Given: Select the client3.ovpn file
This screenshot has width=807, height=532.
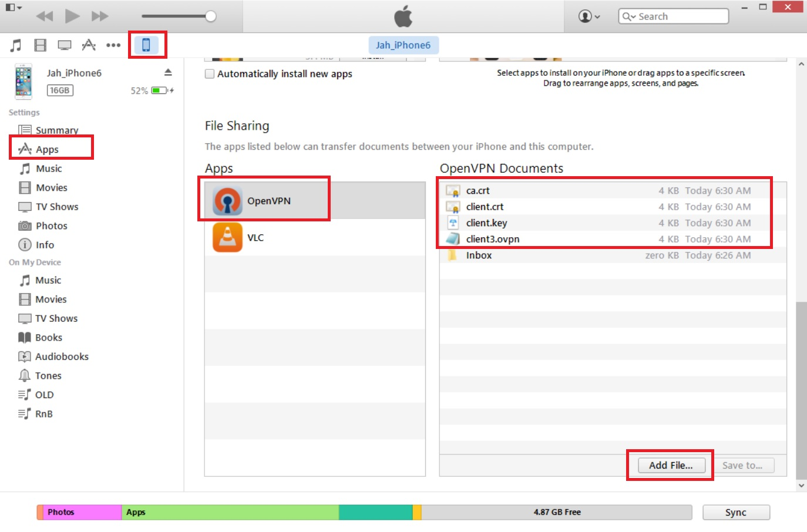Looking at the screenshot, I should [613, 239].
